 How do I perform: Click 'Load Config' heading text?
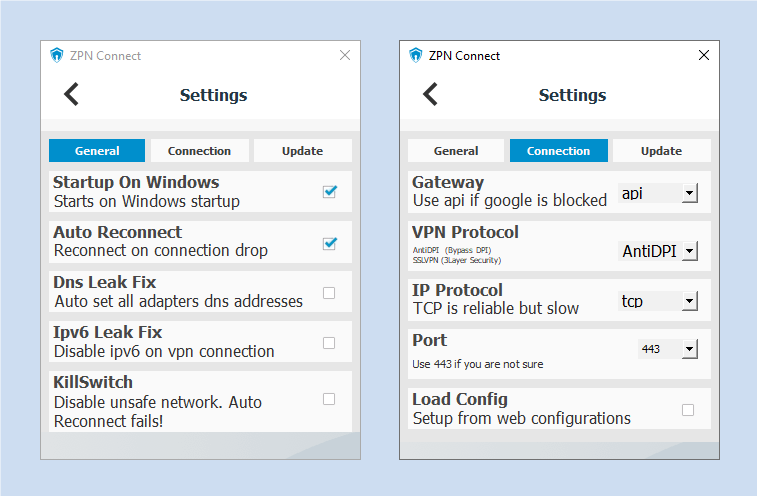pos(460,399)
